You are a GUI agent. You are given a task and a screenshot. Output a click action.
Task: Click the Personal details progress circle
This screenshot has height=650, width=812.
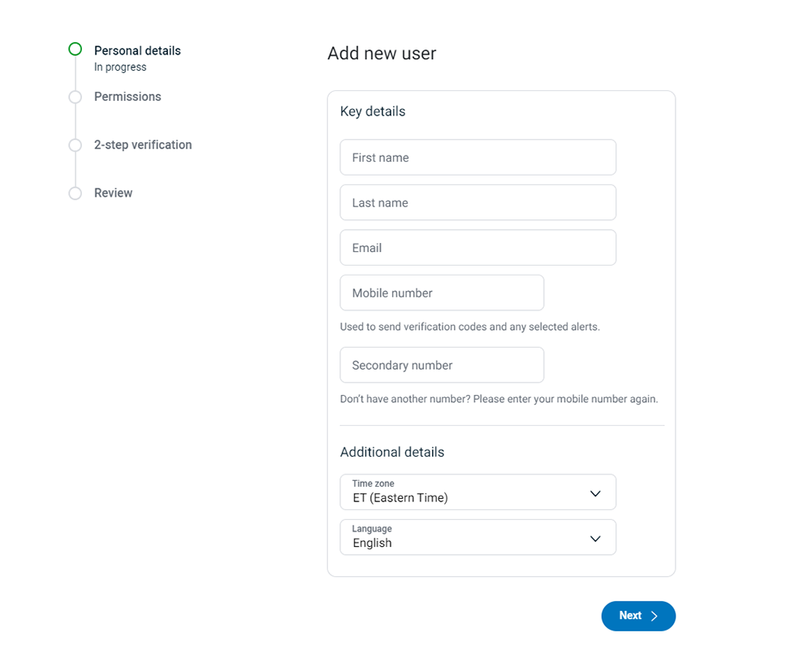coord(75,49)
